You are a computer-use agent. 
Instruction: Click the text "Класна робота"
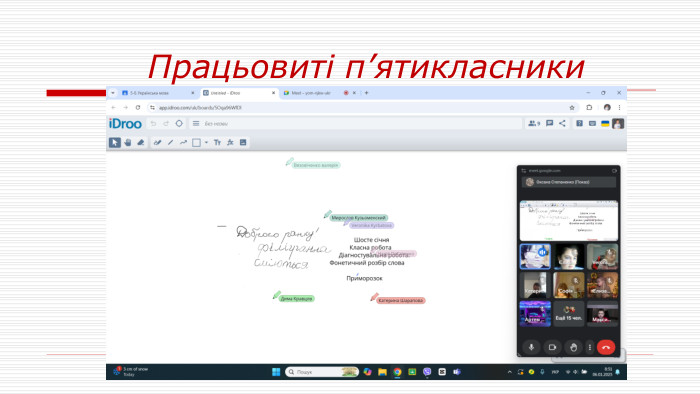[x=371, y=248]
